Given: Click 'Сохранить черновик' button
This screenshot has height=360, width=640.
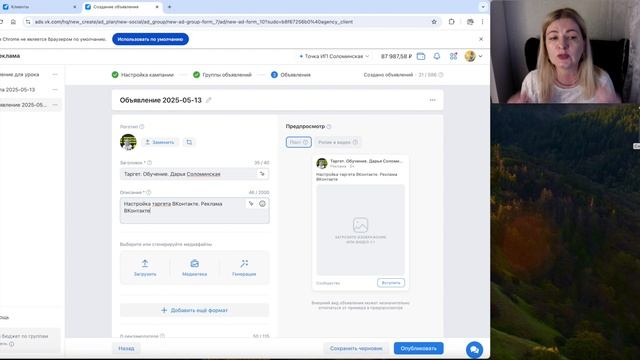Looking at the screenshot, I should (x=356, y=348).
